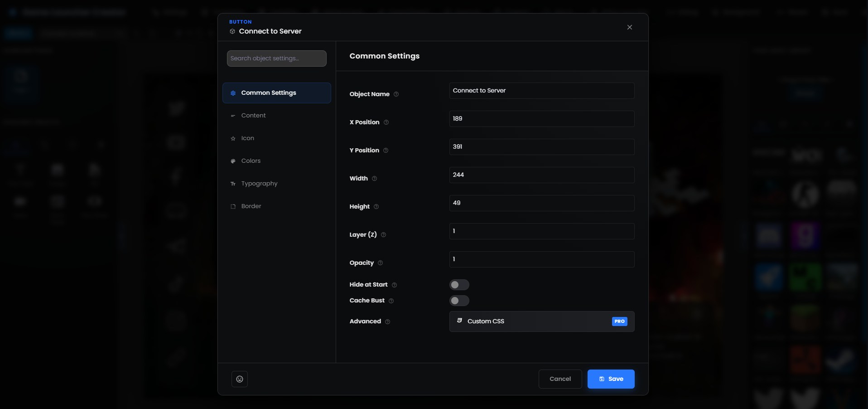Turn on the Cache Bust toggle
This screenshot has height=409, width=868.
pos(459,301)
